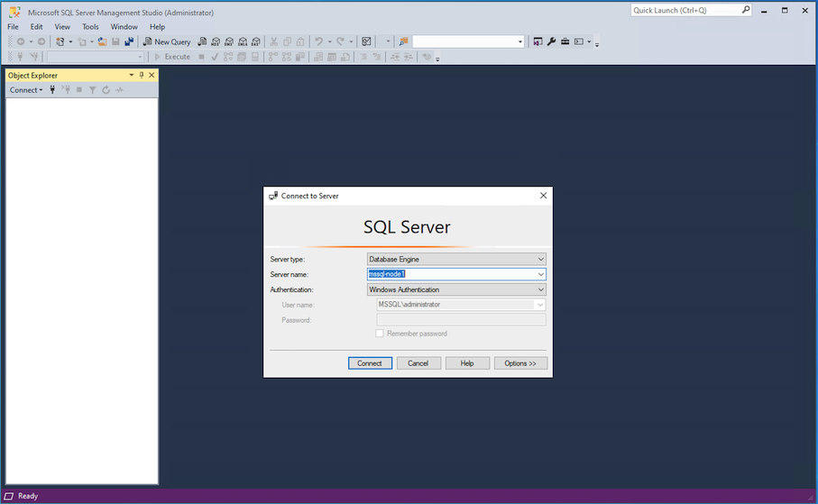
Task: Click the Database Engine Query icon
Action: (202, 41)
